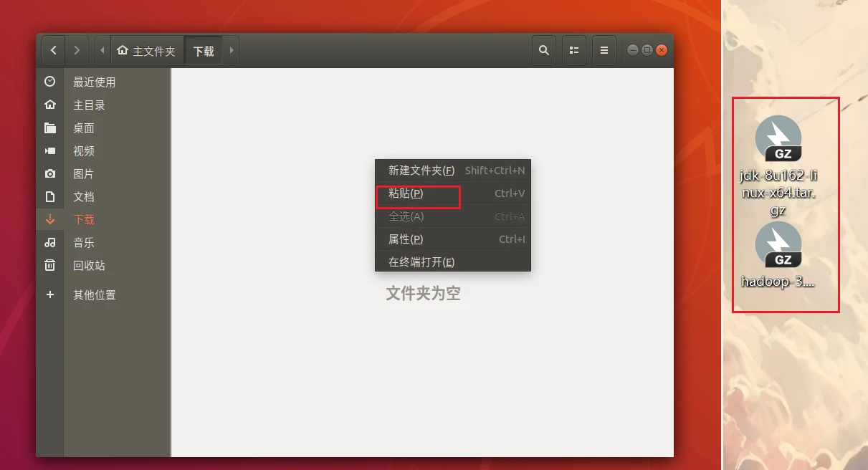Toggle list view icon in header
Viewport: 868px width, 470px height.
pyautogui.click(x=574, y=51)
